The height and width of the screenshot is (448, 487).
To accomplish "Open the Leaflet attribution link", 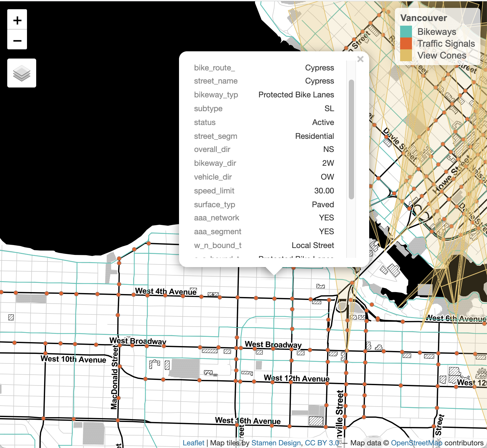I will click(x=193, y=443).
